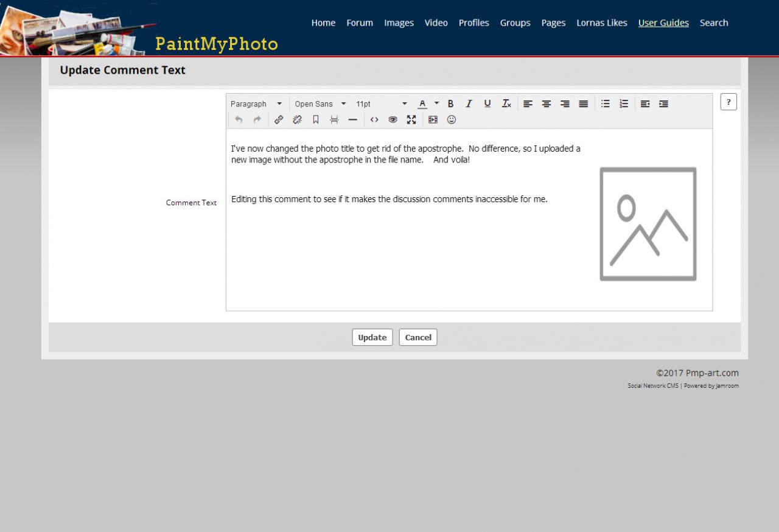779x532 pixels.
Task: Open the Pages section
Action: pyautogui.click(x=554, y=23)
